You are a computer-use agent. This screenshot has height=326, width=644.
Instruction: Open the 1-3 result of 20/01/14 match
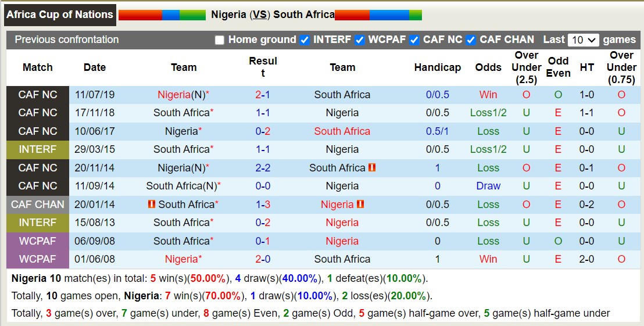tap(263, 204)
